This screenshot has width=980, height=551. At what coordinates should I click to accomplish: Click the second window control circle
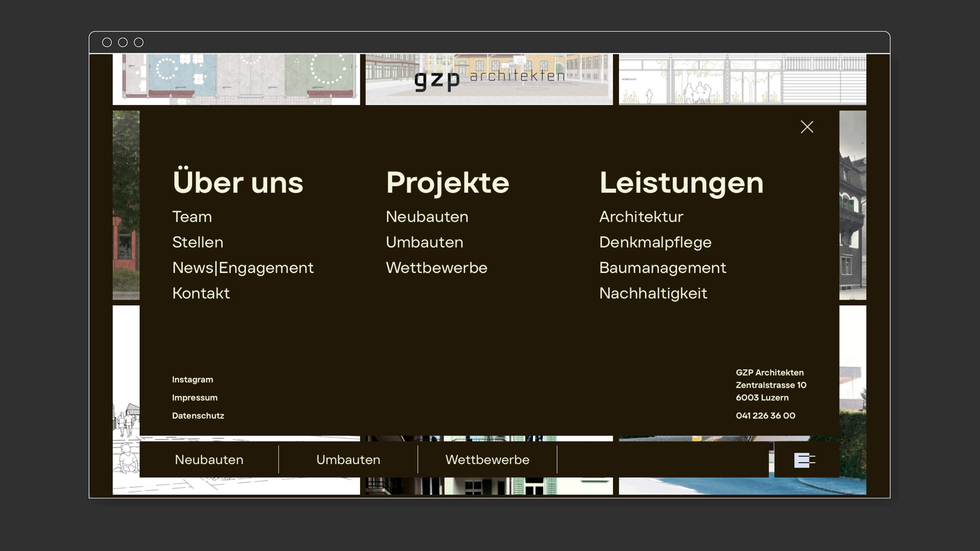tap(123, 42)
